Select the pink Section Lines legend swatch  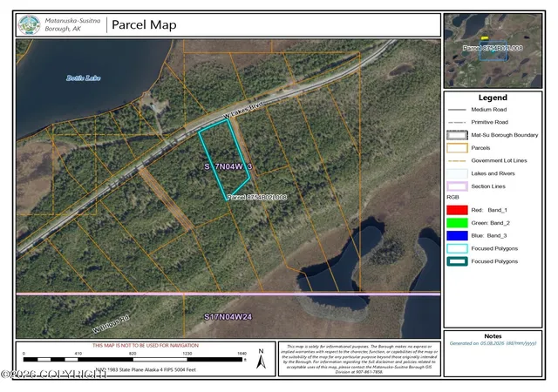tap(457, 186)
